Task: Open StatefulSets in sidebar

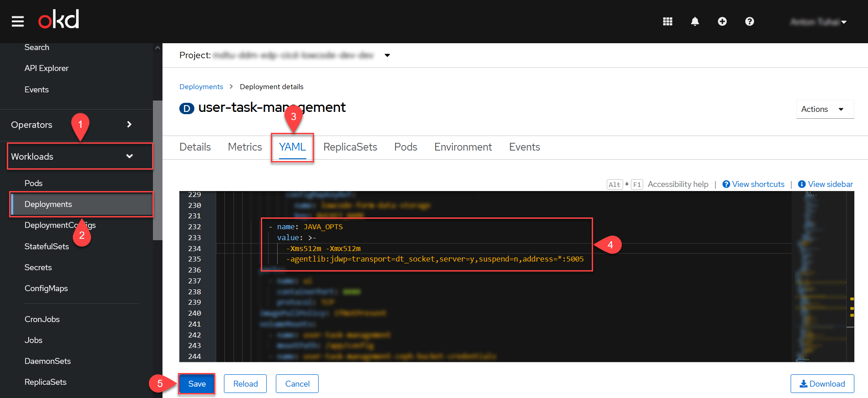Action: pyautogui.click(x=46, y=247)
